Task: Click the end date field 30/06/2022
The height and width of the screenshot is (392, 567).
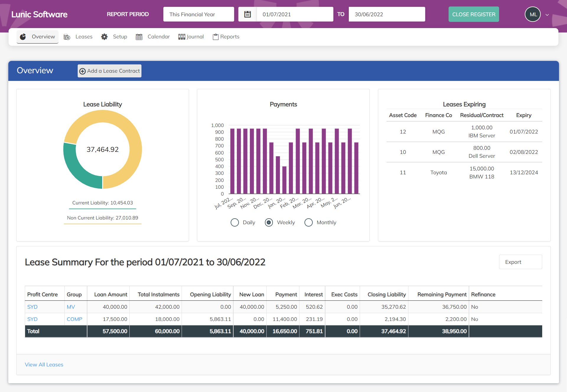Action: coord(387,14)
